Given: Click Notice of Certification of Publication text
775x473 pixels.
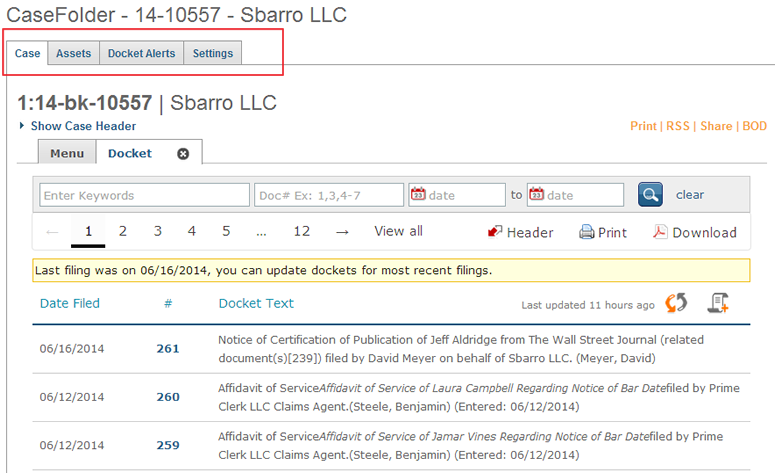Looking at the screenshot, I should 461,349.
